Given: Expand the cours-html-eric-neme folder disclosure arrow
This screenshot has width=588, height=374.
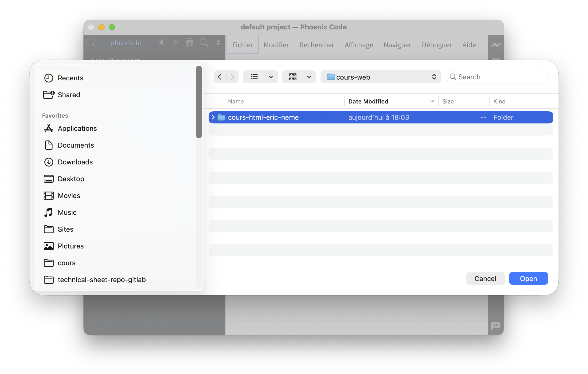Looking at the screenshot, I should (213, 117).
